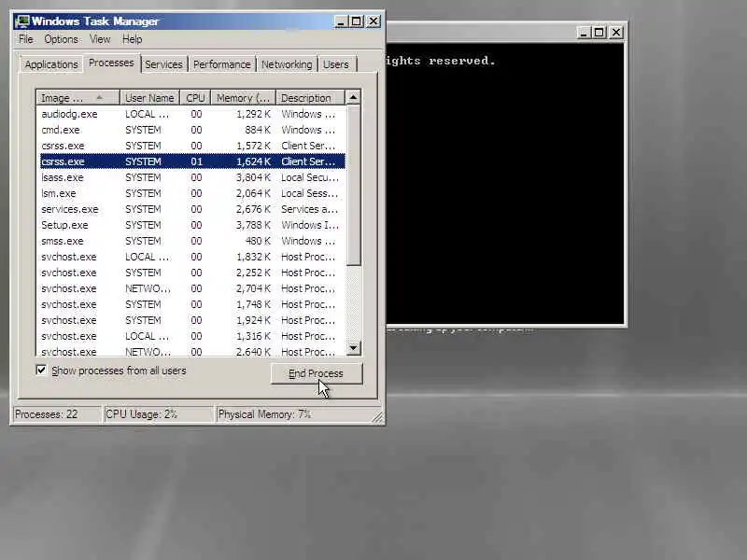Open the Help menu
747x560 pixels.
click(132, 39)
